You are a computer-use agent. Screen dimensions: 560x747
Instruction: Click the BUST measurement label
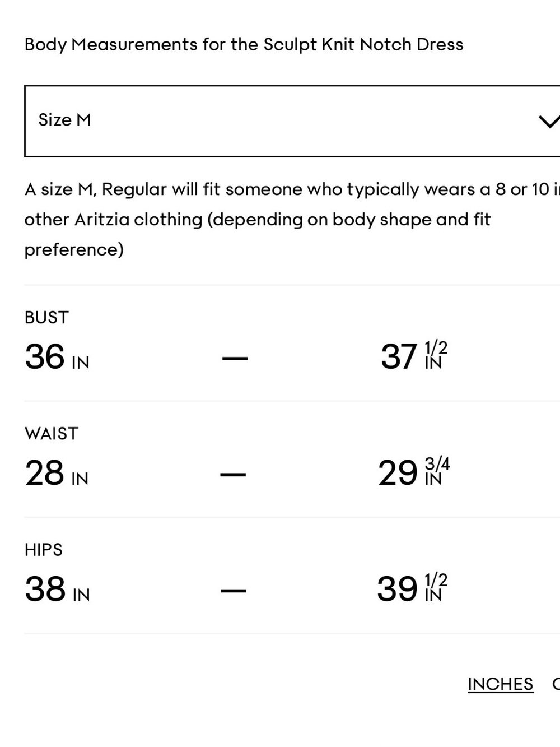(46, 318)
